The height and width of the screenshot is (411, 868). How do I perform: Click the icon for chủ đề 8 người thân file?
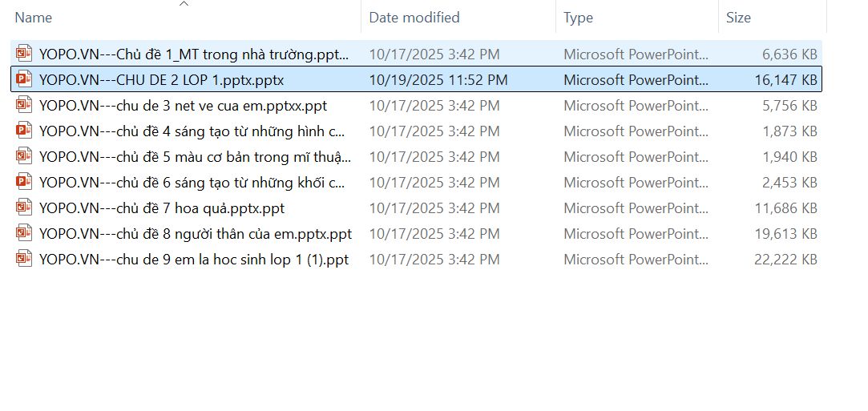pos(24,234)
